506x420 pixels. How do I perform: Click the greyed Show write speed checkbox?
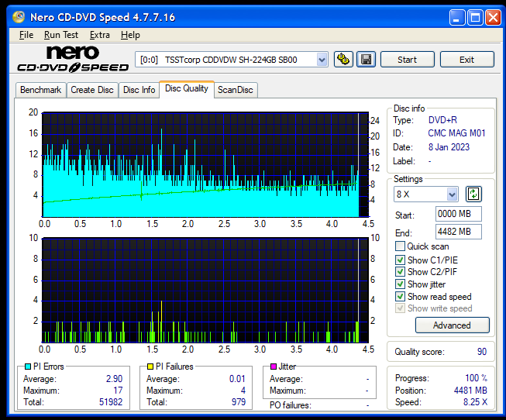click(400, 308)
